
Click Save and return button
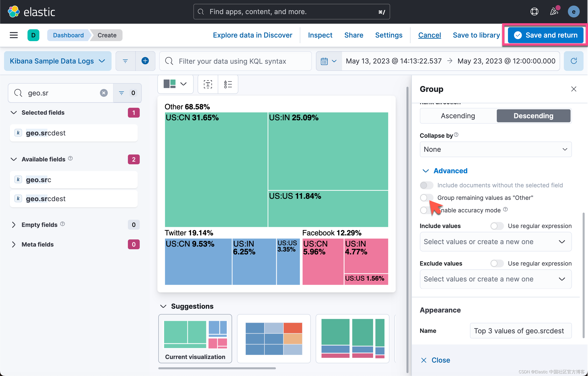pos(546,35)
